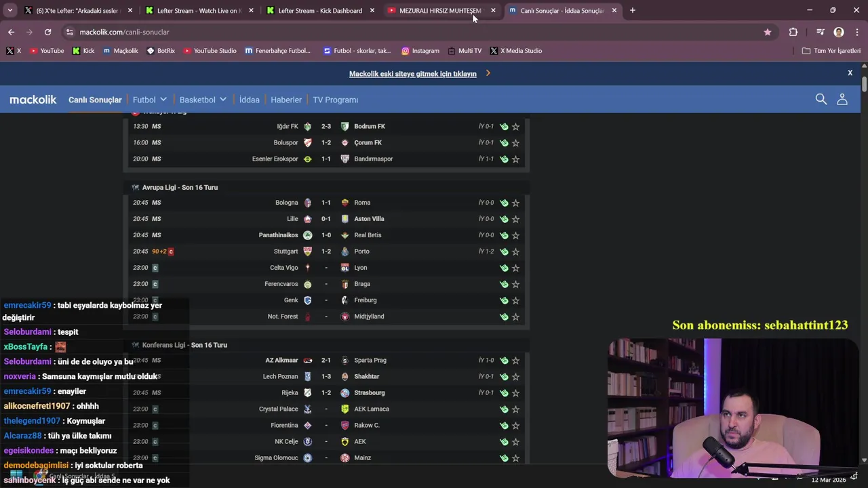The height and width of the screenshot is (488, 868).
Task: Star the Not. Forest vs Midtjylland match
Action: click(x=515, y=317)
